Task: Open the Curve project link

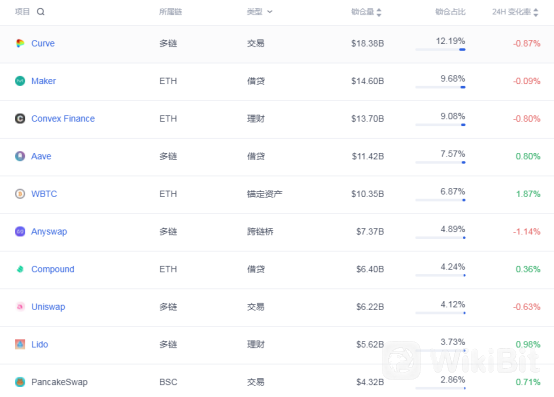Action: click(x=43, y=43)
